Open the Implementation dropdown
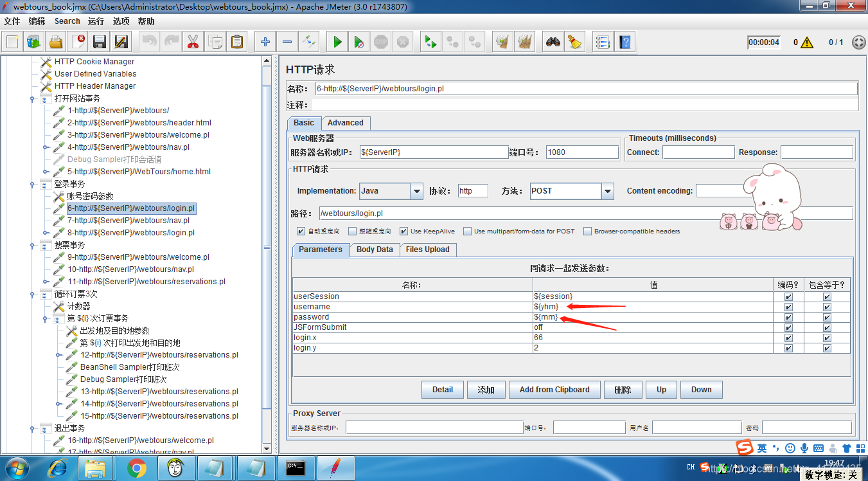 pyautogui.click(x=417, y=191)
